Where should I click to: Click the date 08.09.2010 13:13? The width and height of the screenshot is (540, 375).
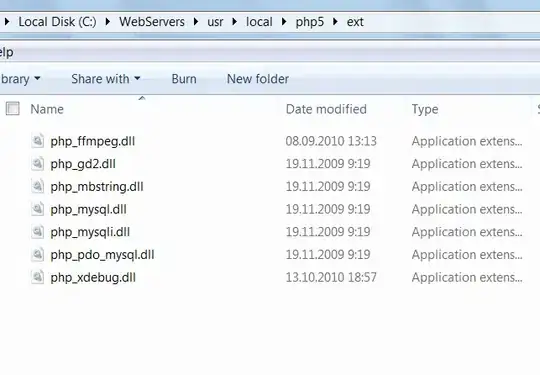coord(331,141)
